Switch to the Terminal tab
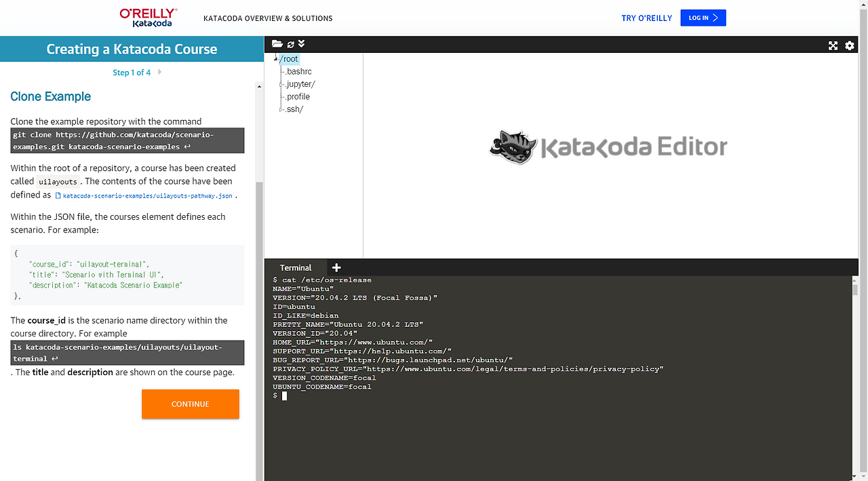The width and height of the screenshot is (868, 481). 296,268
